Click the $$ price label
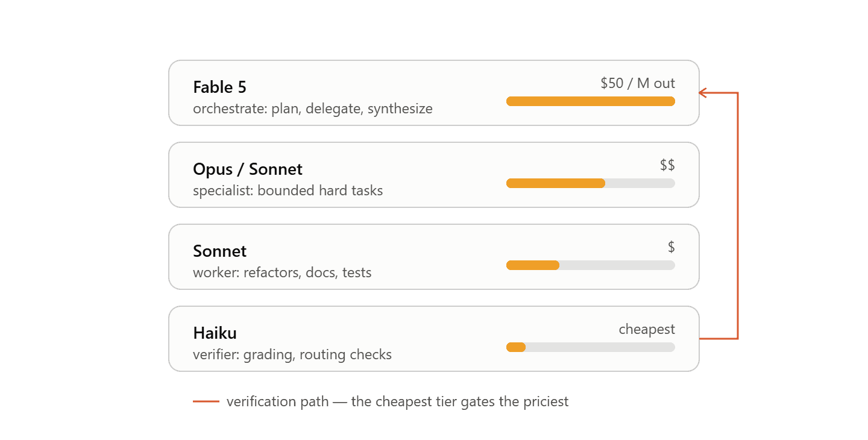 pos(667,165)
